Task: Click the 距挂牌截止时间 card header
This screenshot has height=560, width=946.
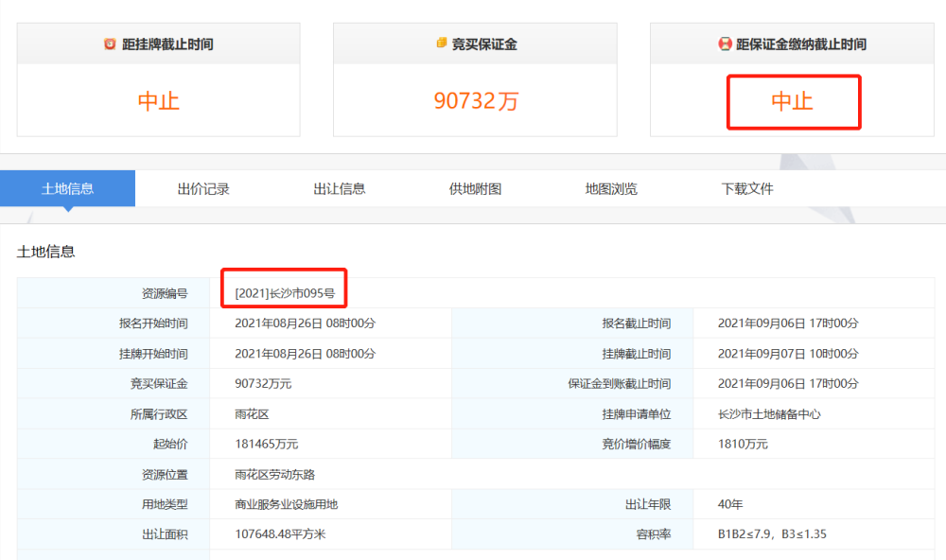Action: coord(159,44)
